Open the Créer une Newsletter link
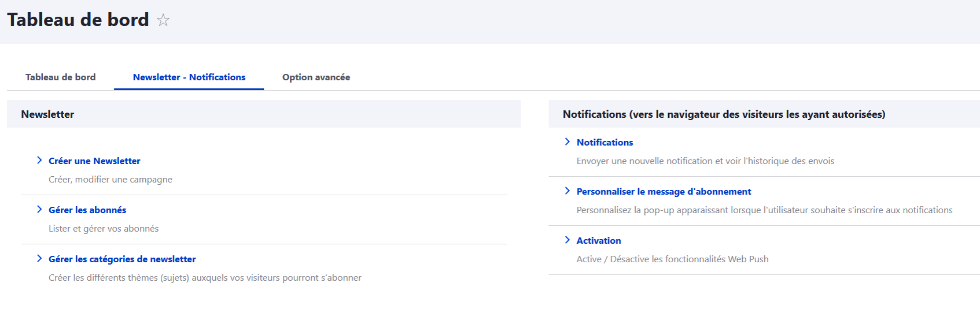This screenshot has height=320, width=980. pyautogui.click(x=94, y=161)
